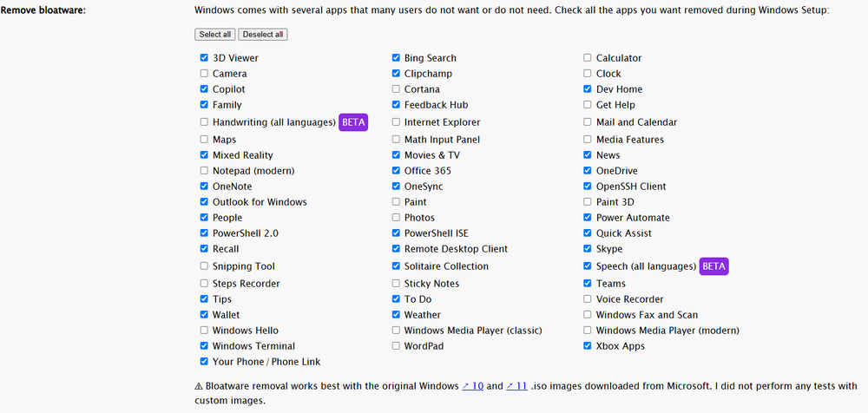
Task: Check the Snipping Tool checkbox
Action: pyautogui.click(x=204, y=265)
